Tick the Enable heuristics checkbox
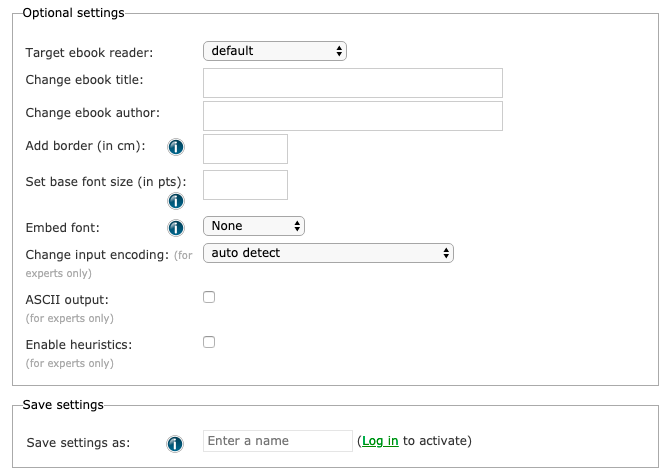The height and width of the screenshot is (473, 665). click(209, 342)
